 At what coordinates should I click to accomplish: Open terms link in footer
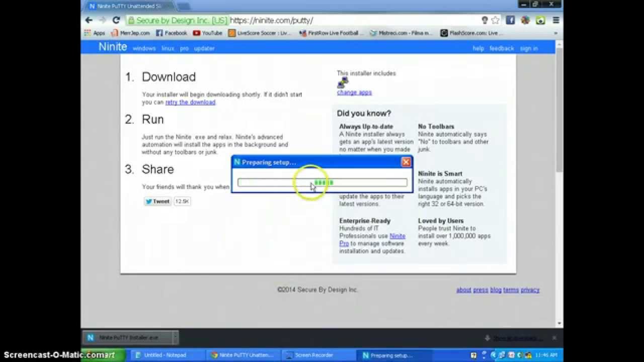tap(511, 290)
